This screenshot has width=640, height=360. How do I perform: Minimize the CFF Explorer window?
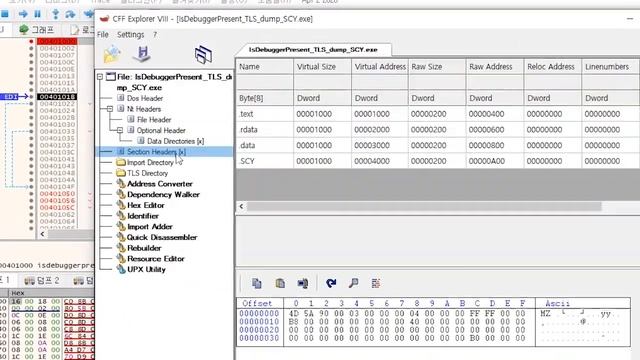click(630, 19)
